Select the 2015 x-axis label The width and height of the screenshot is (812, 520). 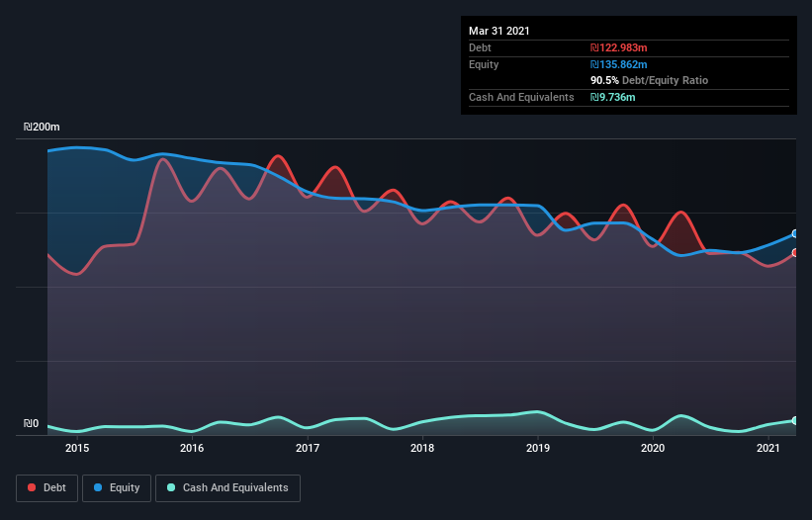(x=77, y=448)
